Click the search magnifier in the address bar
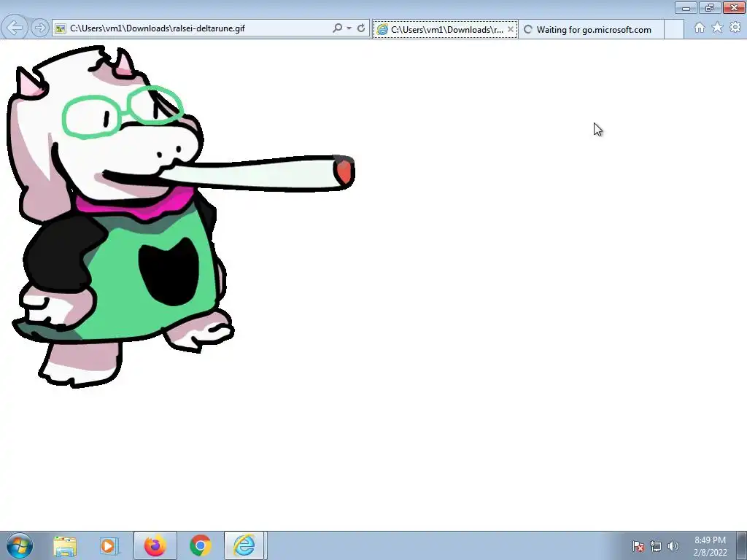Viewport: 747px width, 560px height. (337, 28)
